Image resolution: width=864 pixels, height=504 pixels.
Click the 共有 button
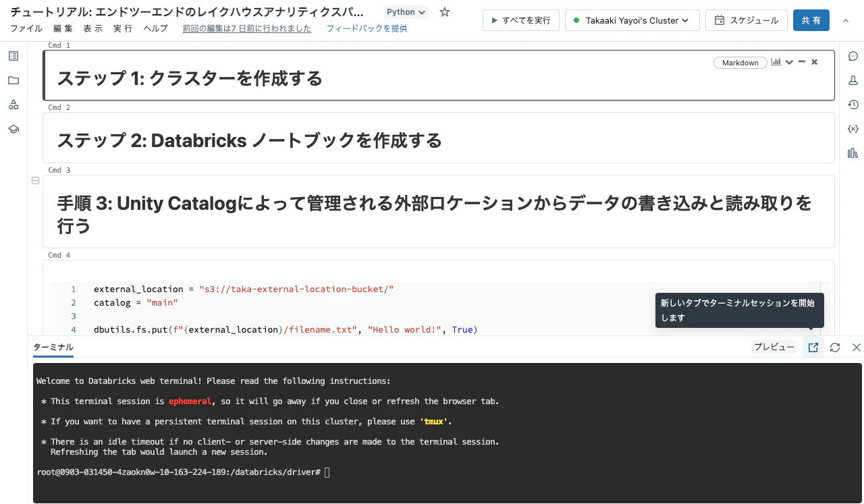click(811, 20)
